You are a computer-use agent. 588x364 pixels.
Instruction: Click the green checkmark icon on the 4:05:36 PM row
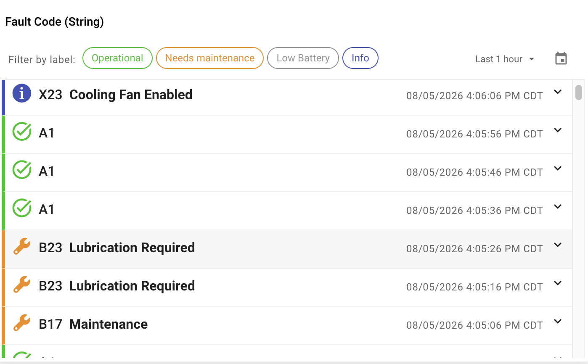coord(22,208)
